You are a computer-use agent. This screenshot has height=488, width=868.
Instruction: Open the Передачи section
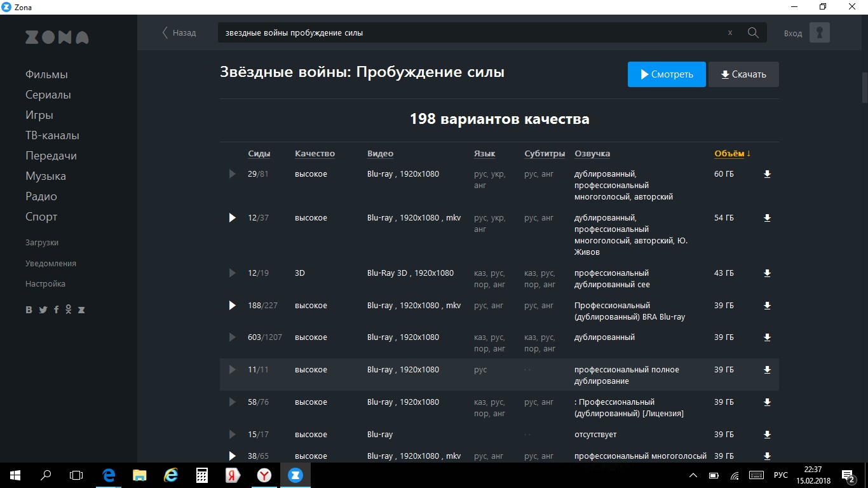[x=51, y=156]
